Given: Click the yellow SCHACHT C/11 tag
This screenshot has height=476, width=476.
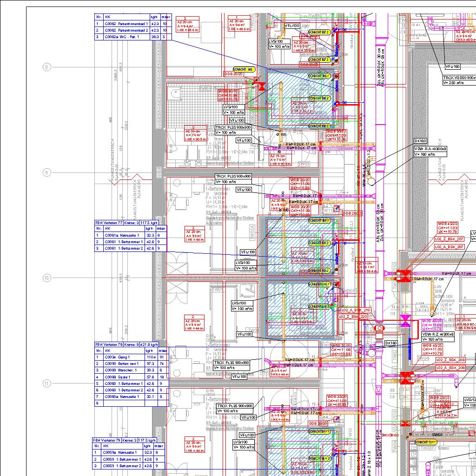Looking at the screenshot, I should (426, 442).
